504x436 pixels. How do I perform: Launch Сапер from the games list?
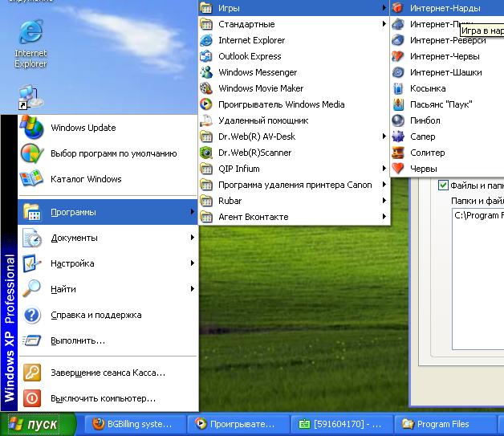point(447,137)
